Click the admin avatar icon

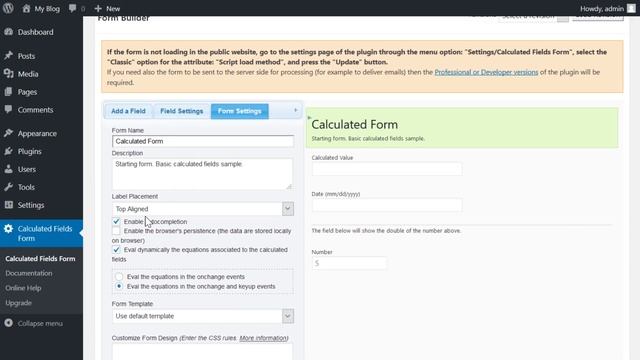click(631, 8)
